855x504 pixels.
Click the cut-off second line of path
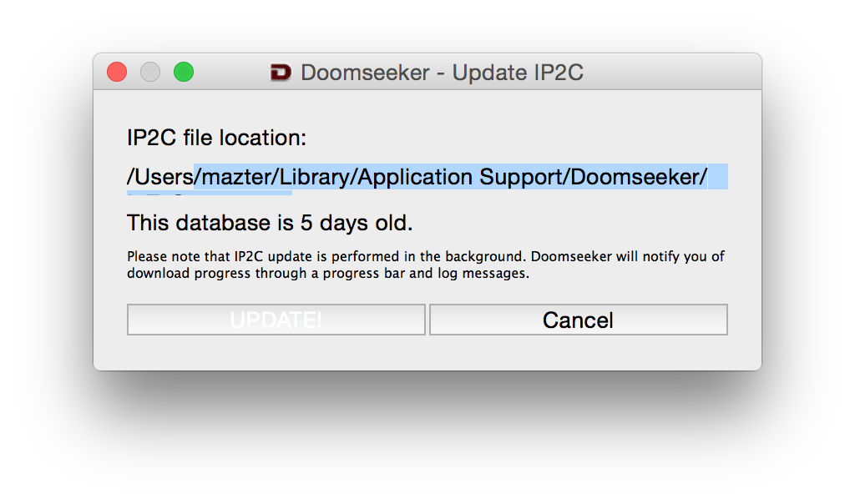209,193
